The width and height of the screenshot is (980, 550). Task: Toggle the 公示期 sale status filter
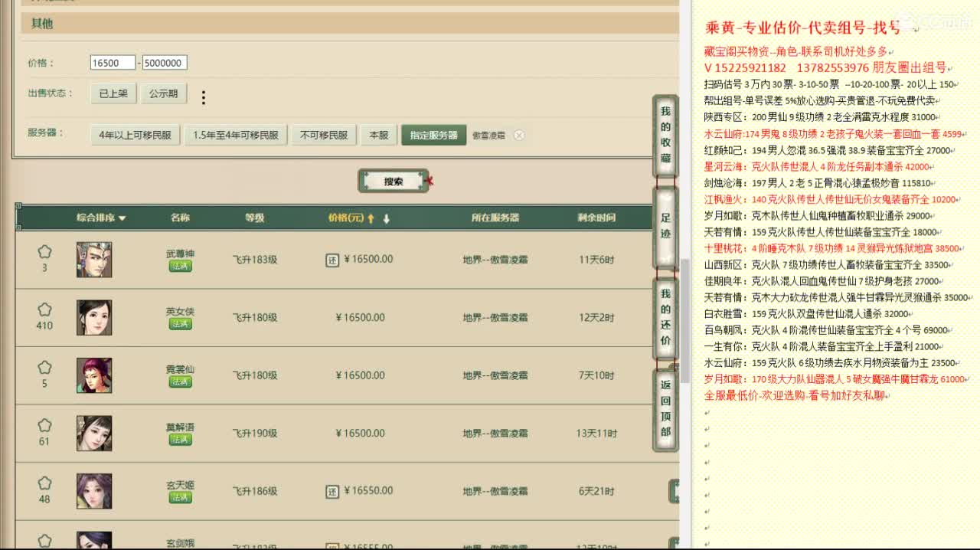point(163,93)
